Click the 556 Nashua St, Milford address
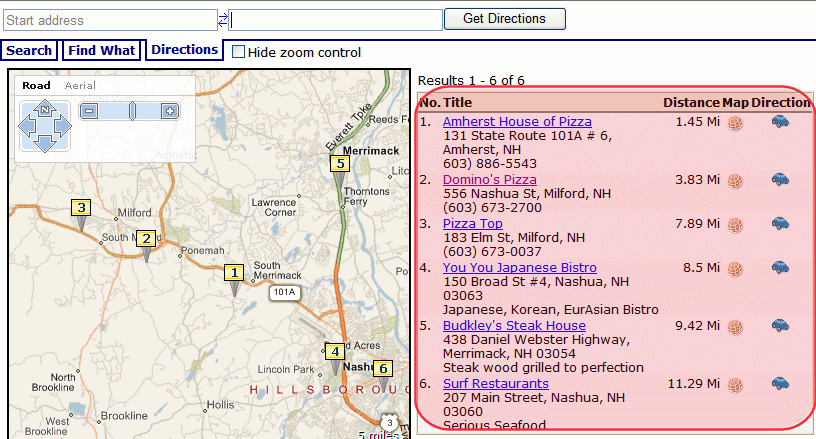This screenshot has height=439, width=816. (x=527, y=193)
